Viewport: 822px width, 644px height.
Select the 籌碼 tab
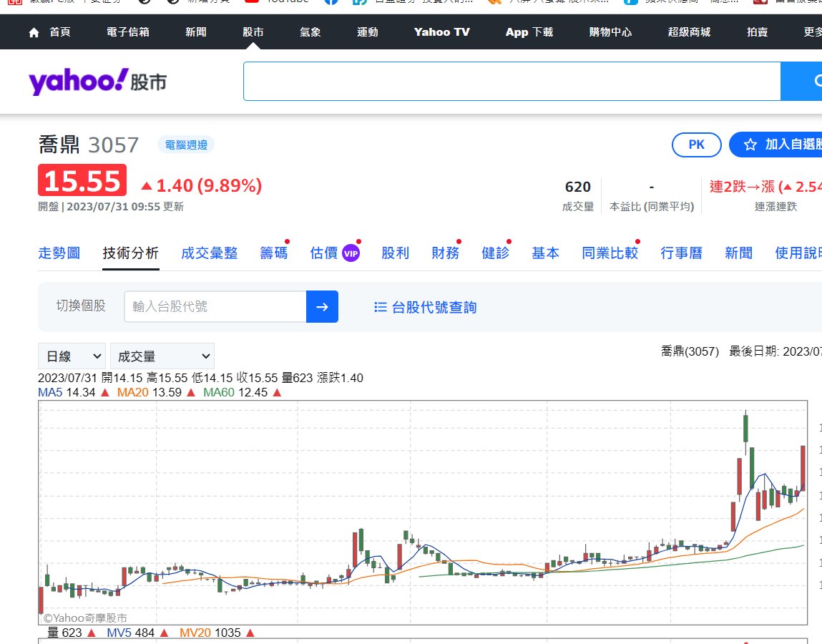pos(273,253)
